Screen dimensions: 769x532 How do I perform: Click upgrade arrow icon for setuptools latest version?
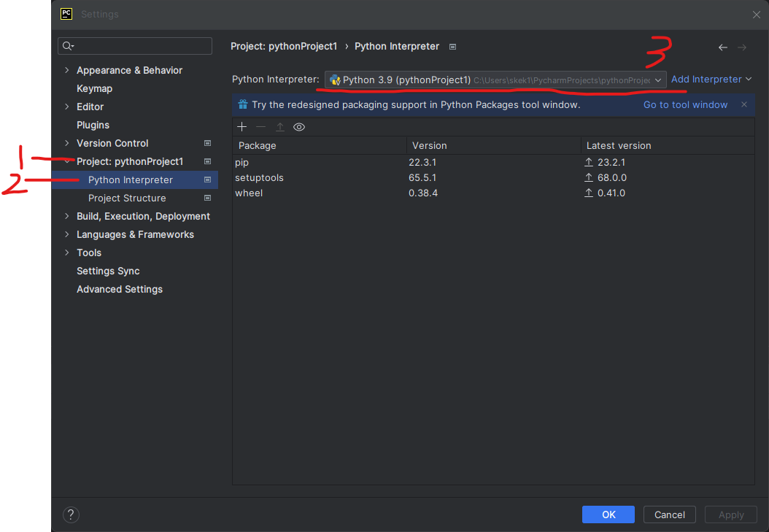pos(589,177)
